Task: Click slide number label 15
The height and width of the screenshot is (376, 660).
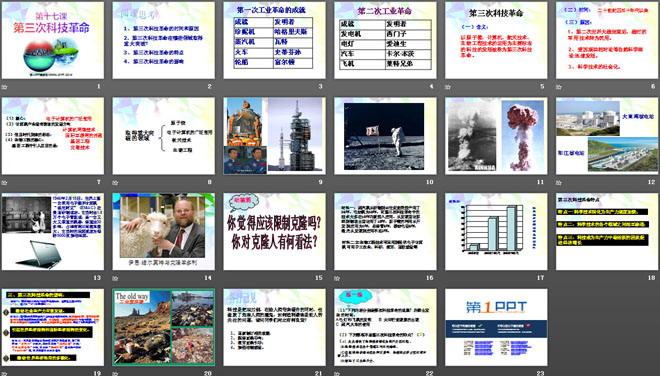Action: tap(319, 278)
